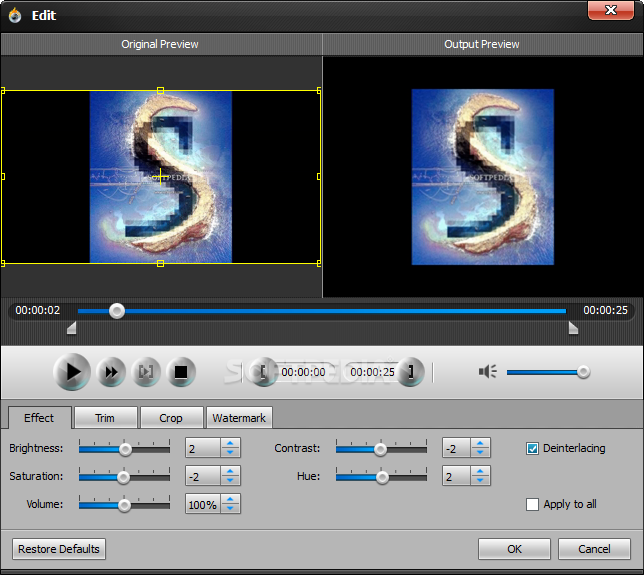Click the app flame icon in title bar
Image resolution: width=644 pixels, height=575 pixels.
point(15,16)
